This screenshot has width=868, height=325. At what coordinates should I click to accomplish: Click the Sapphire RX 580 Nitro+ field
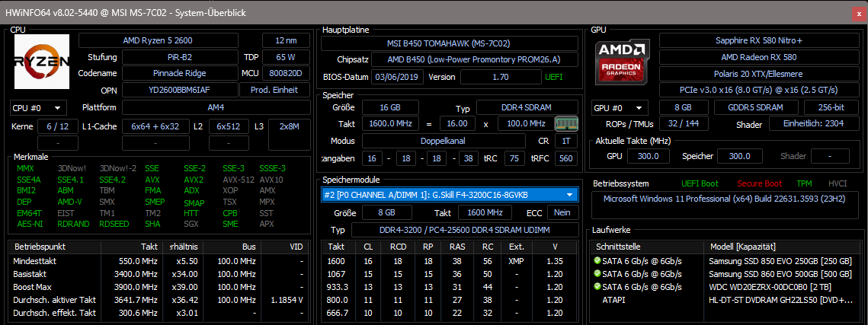click(x=758, y=40)
